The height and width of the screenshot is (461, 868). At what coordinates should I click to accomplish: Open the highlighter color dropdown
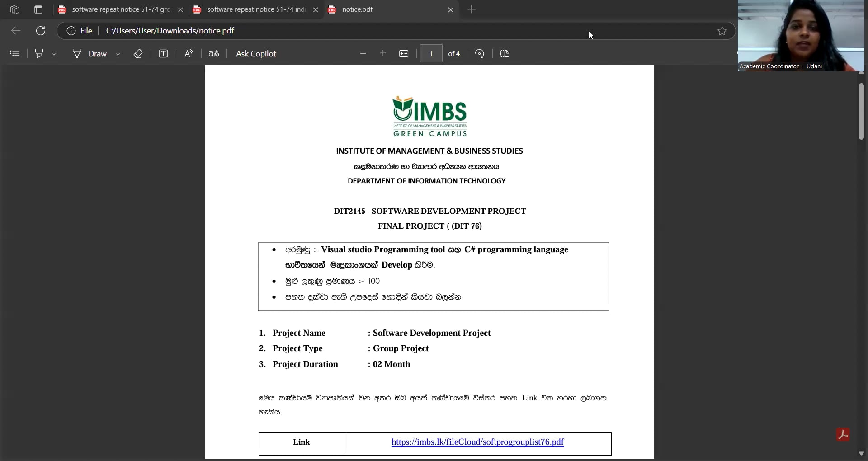pos(54,53)
